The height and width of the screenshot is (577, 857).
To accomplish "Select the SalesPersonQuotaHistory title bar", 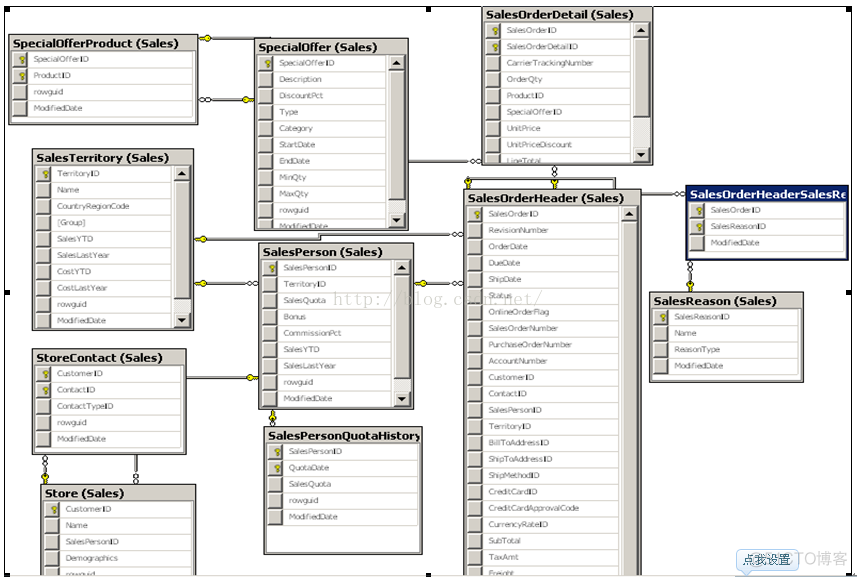I will [343, 435].
